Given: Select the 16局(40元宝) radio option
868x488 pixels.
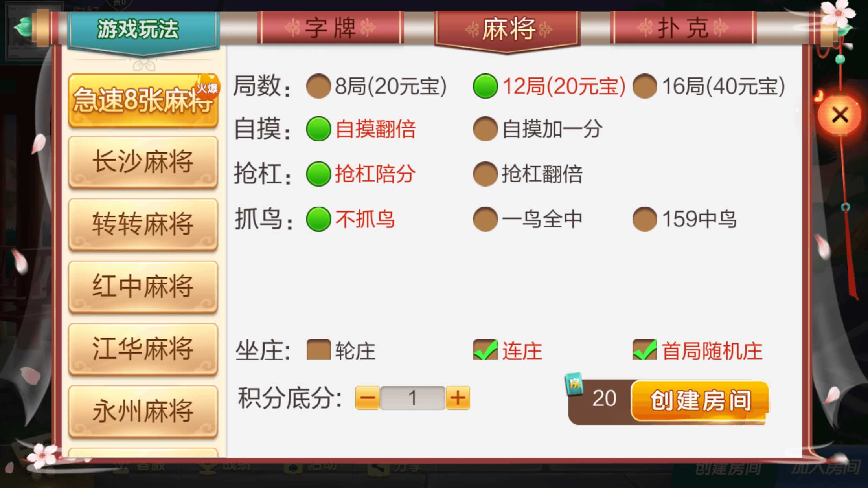Looking at the screenshot, I should point(645,86).
